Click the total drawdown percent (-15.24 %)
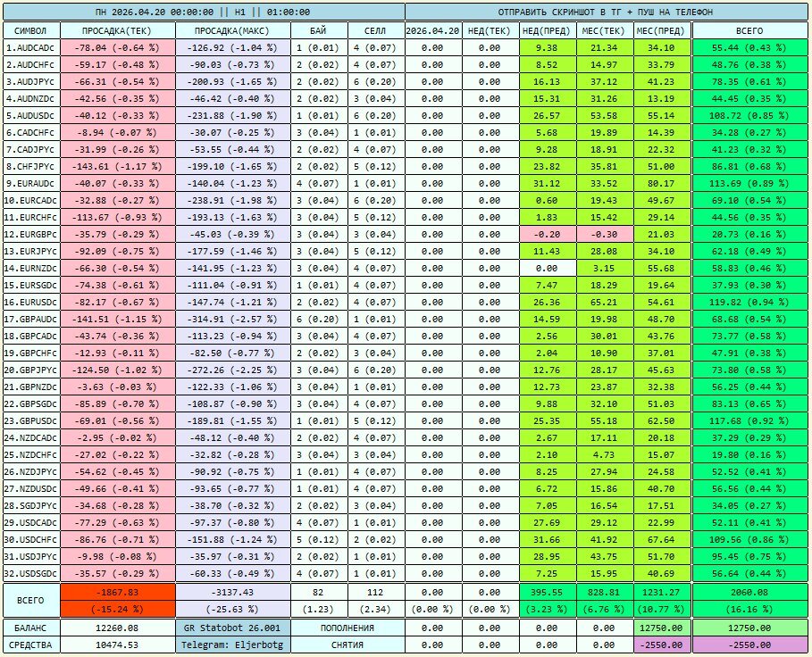This screenshot has width=812, height=657. coord(118,610)
